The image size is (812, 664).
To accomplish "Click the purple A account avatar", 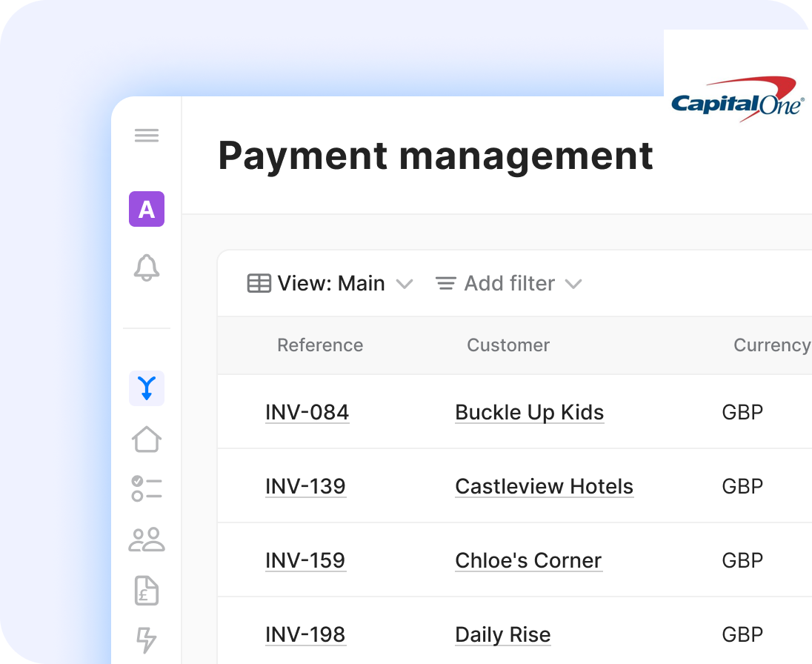I will 147,209.
